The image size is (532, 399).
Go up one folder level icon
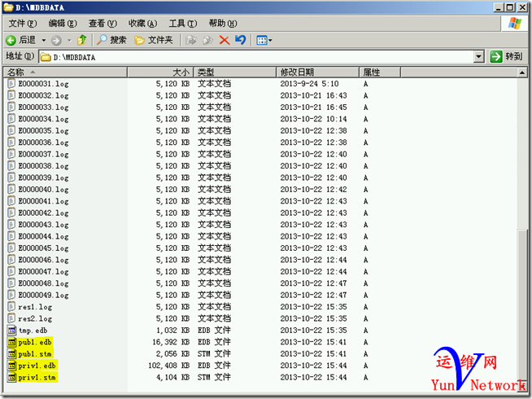(82, 40)
